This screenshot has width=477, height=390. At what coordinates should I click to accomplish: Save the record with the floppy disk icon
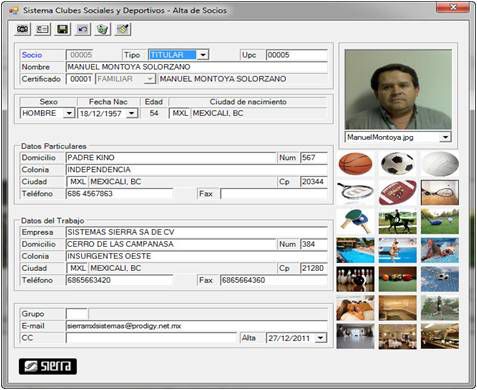(x=63, y=29)
